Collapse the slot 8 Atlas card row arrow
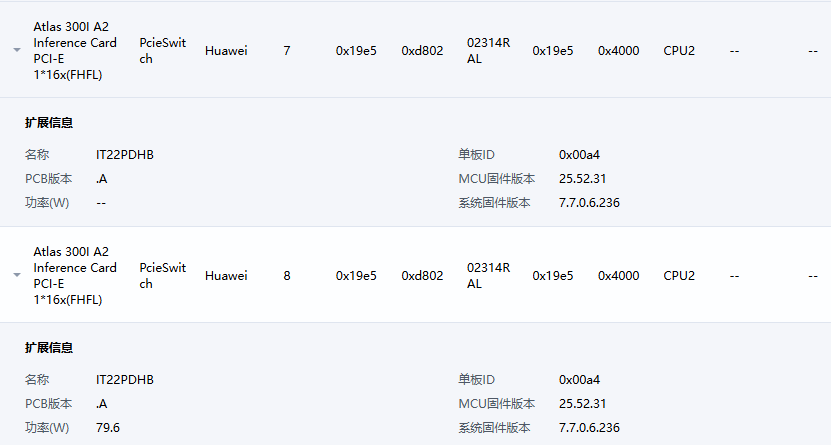The width and height of the screenshot is (831, 445). (17, 275)
